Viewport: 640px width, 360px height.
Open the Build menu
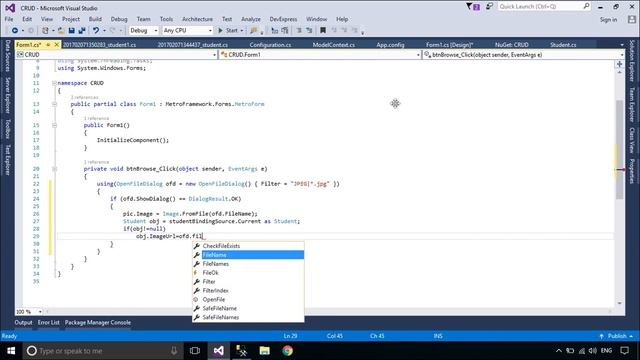[x=95, y=19]
